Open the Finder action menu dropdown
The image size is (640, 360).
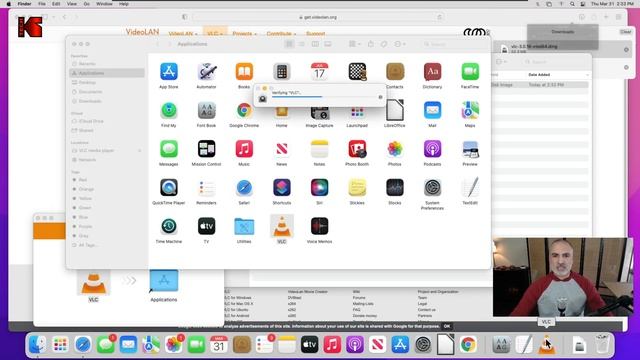pyautogui.click(x=399, y=44)
